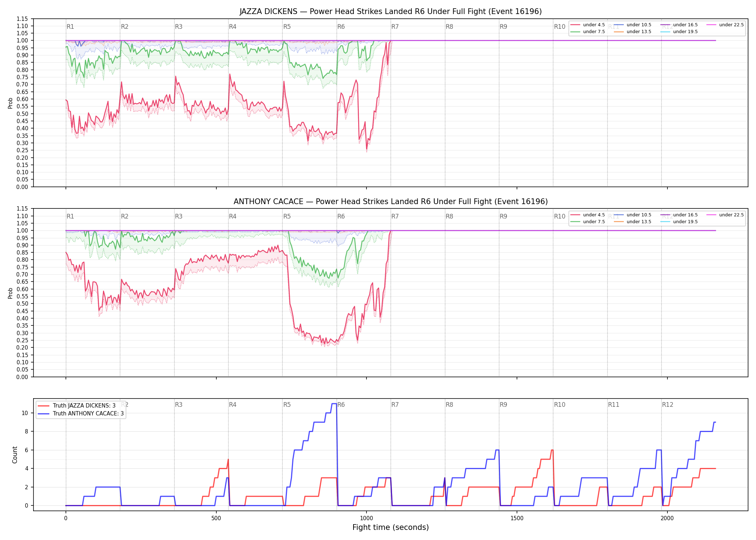Click the JAZZA DICKENS chart title
756x540 pixels.
(391, 12)
